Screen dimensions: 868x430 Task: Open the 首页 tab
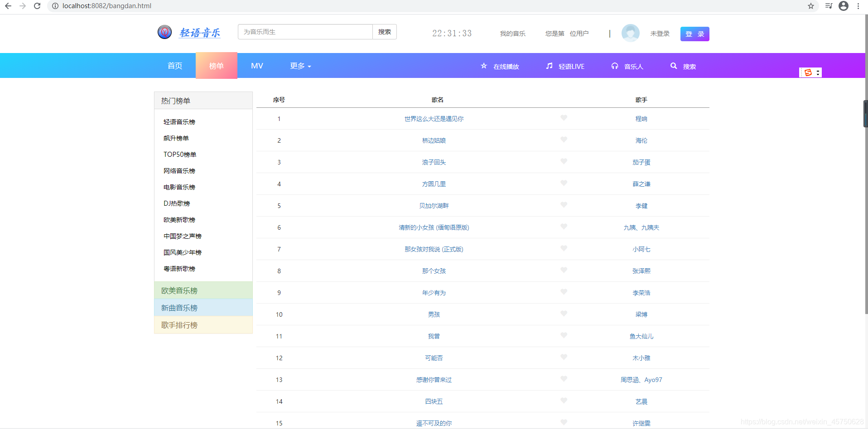(175, 66)
